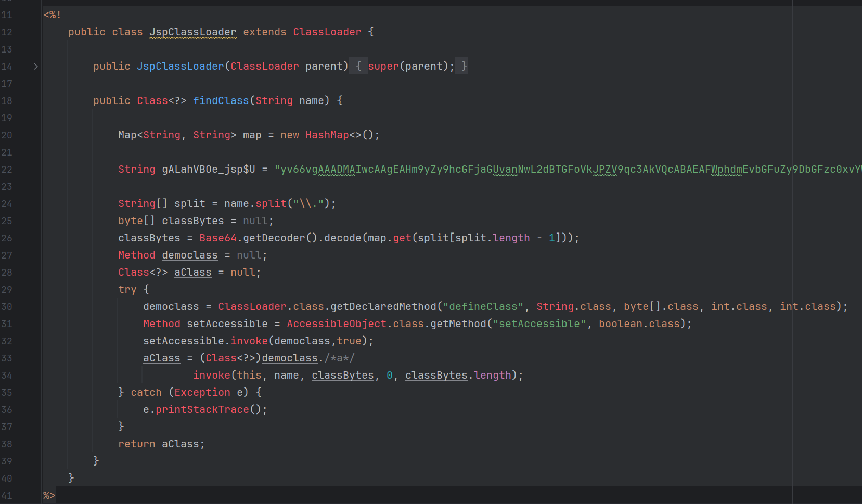The image size is (862, 504).
Task: Click the <%! JSP declaration opening tag
Action: pyautogui.click(x=53, y=15)
